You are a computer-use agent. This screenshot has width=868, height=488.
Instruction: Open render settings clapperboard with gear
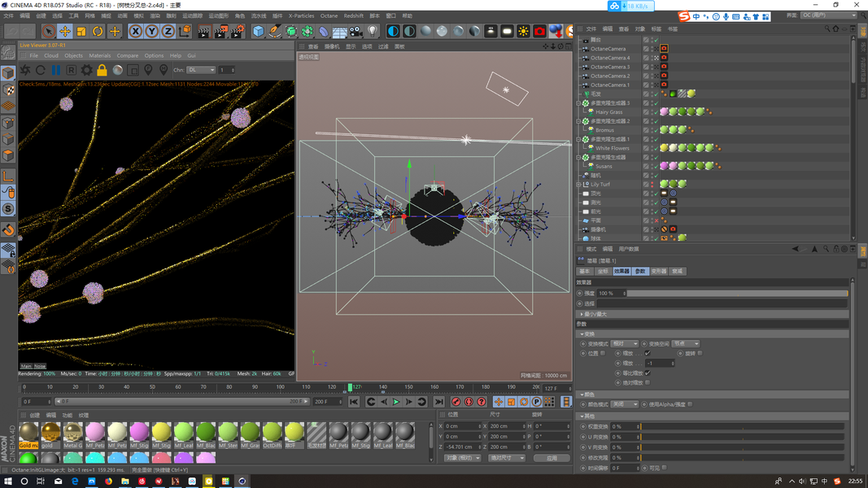click(237, 32)
